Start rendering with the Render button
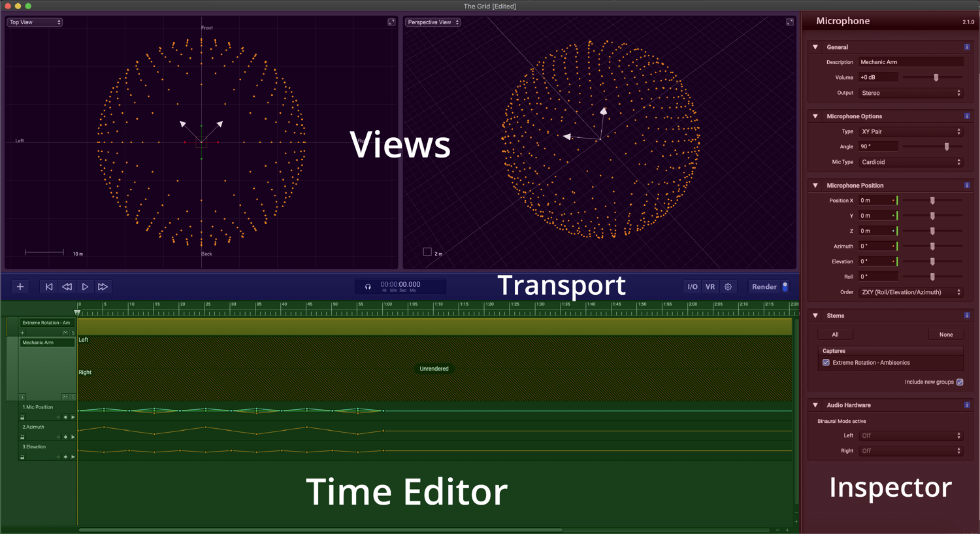The height and width of the screenshot is (534, 980). click(x=763, y=286)
